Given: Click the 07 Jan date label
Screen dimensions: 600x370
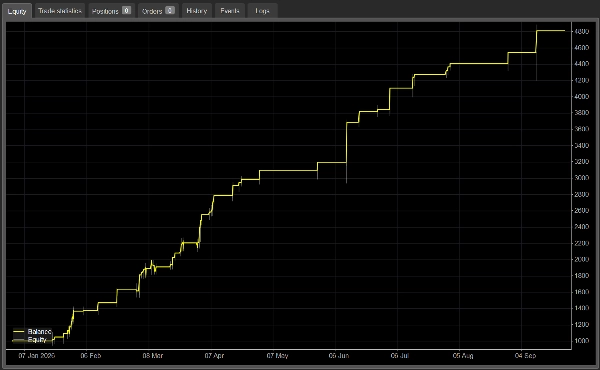Looking at the screenshot, I should tap(37, 355).
